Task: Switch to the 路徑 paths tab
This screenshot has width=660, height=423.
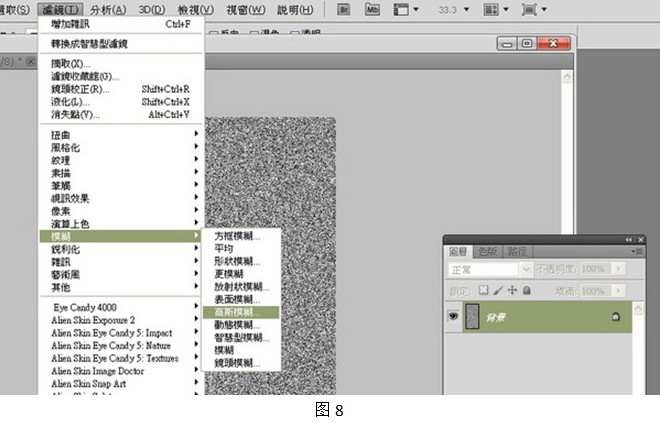Action: coord(517,252)
